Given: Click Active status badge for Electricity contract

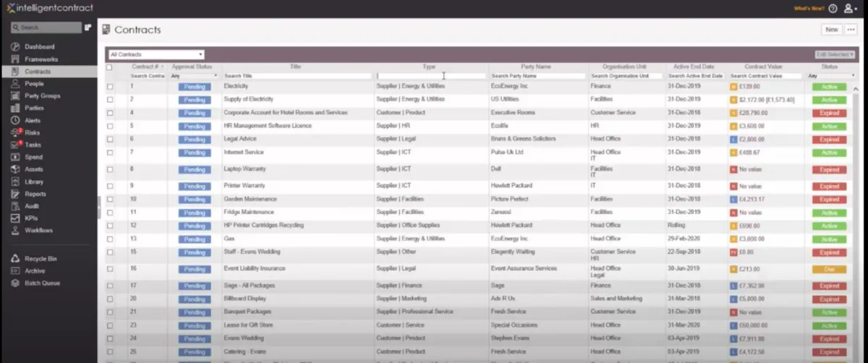Looking at the screenshot, I should (x=829, y=87).
